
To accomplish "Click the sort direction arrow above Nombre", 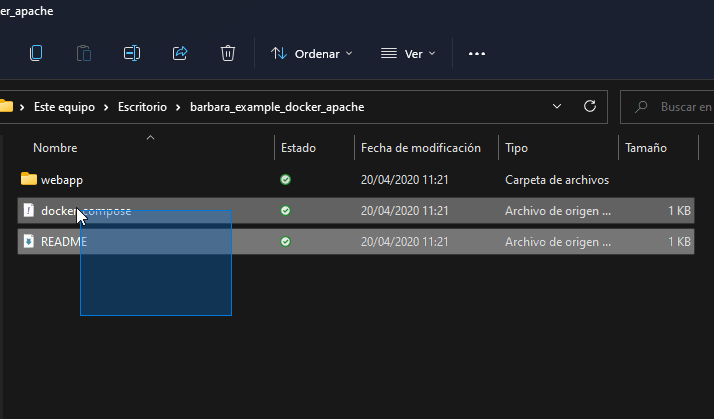I will pos(150,137).
